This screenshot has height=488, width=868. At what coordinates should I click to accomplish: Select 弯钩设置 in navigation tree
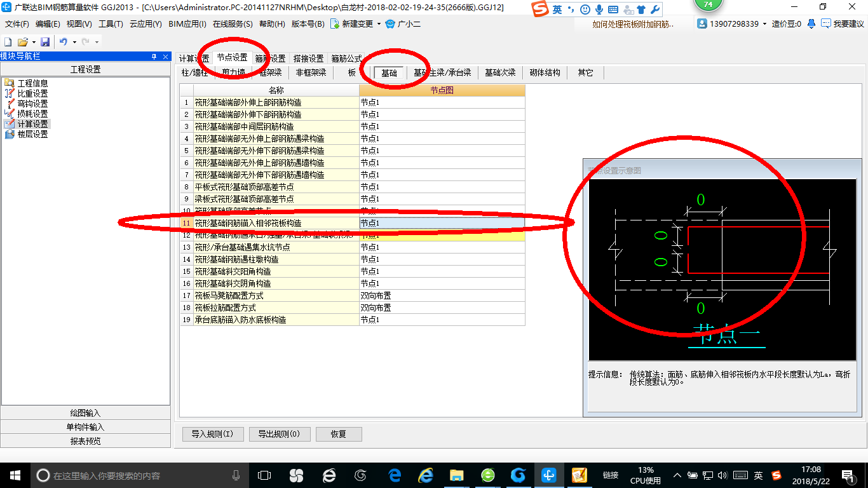coord(32,104)
